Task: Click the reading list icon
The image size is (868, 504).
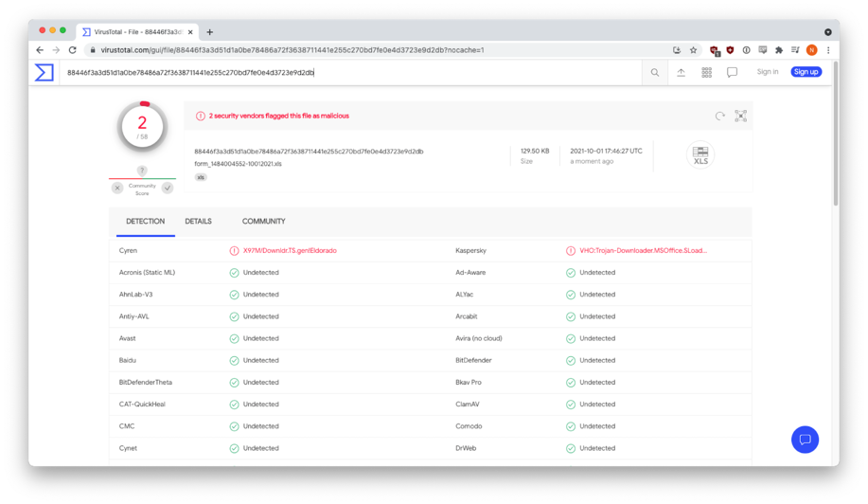Action: tap(795, 50)
